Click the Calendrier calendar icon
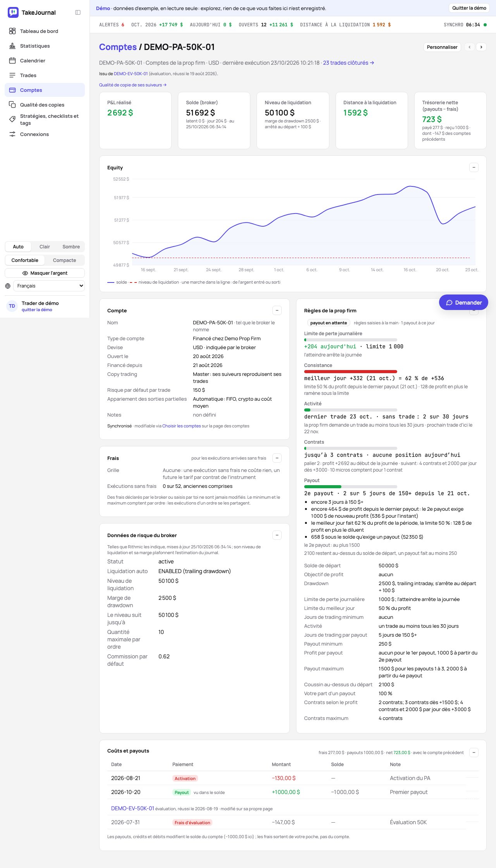The width and height of the screenshot is (496, 868). (12, 60)
